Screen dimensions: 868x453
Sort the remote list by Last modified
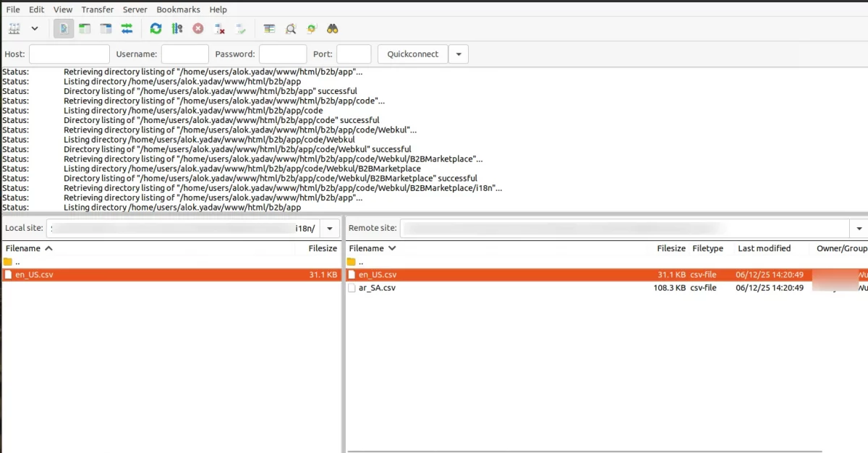pos(764,248)
